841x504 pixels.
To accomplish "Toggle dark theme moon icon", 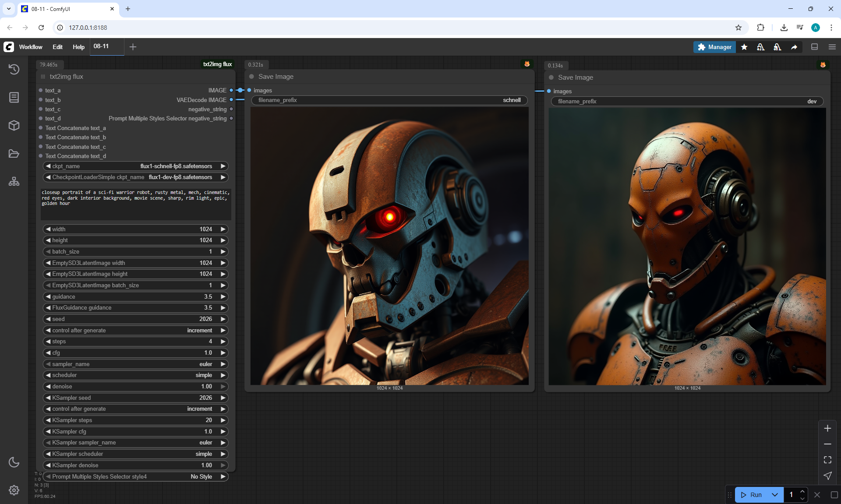I will click(14, 462).
